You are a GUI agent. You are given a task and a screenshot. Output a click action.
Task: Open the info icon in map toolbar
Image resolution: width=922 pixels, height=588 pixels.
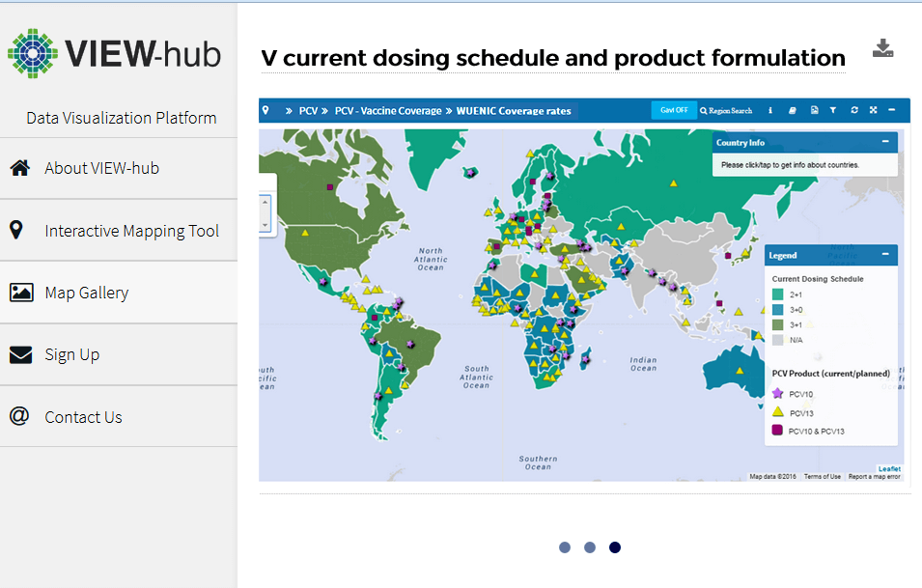click(x=769, y=110)
